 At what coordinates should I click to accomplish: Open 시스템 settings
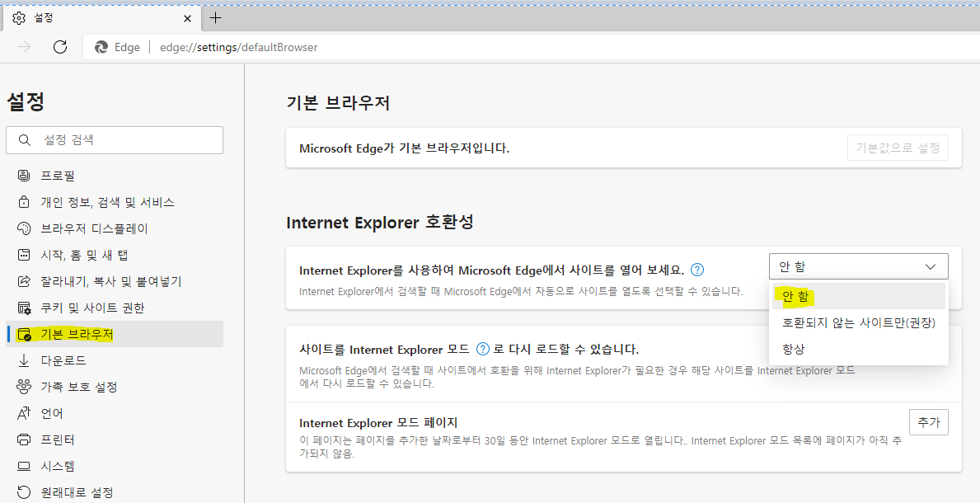tap(115, 466)
